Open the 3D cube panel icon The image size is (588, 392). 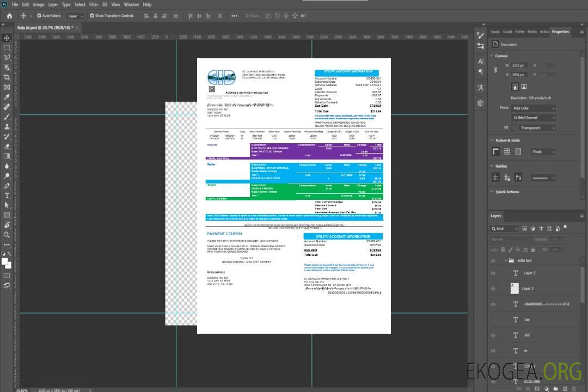pyautogui.click(x=480, y=103)
